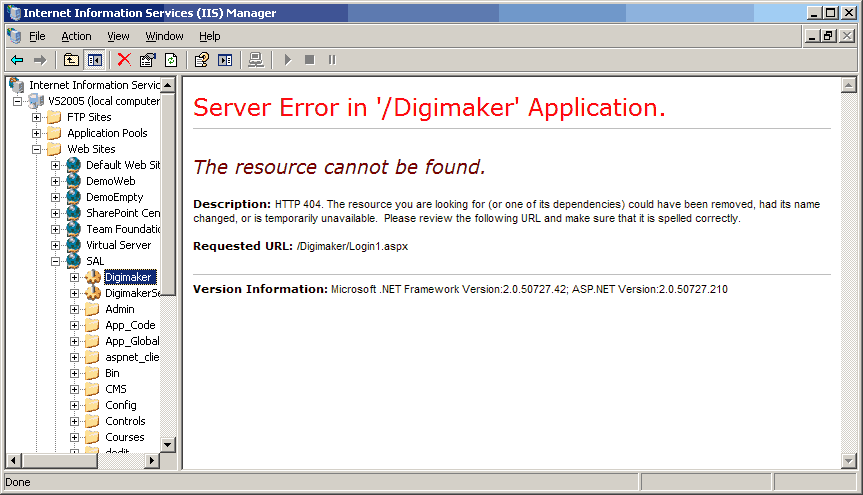Click the Pause item icon
Screen dimensions: 863x495
click(x=332, y=59)
